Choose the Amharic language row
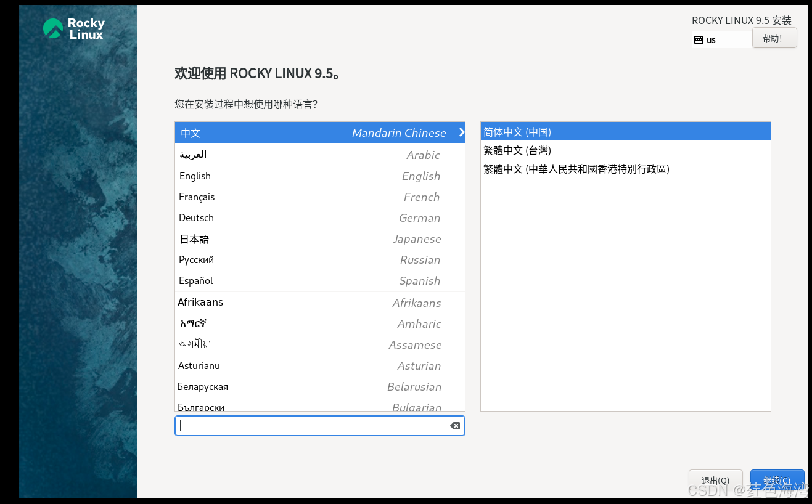The image size is (812, 504). pos(319,323)
